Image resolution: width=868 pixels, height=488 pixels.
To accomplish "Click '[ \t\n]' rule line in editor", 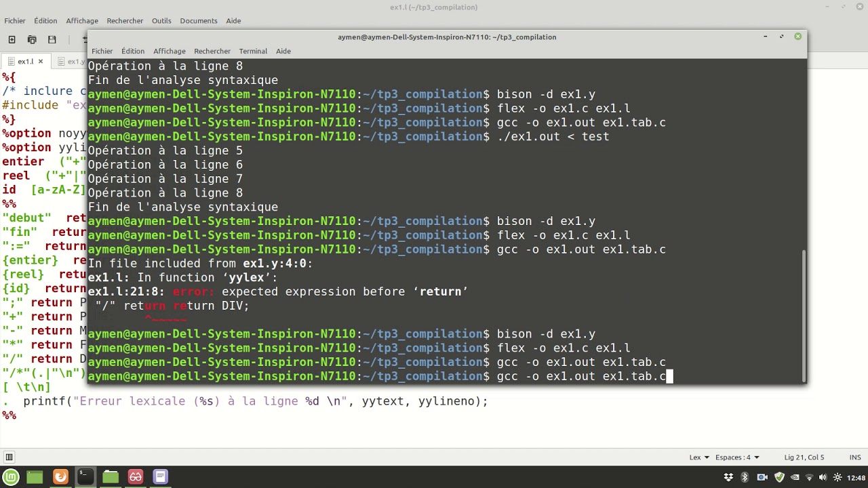I will click(x=26, y=387).
